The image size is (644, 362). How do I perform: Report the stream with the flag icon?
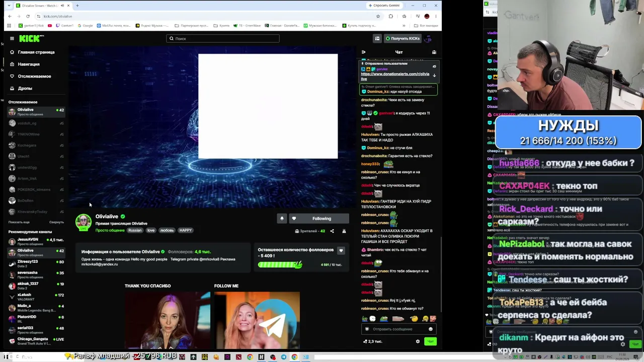344,231
